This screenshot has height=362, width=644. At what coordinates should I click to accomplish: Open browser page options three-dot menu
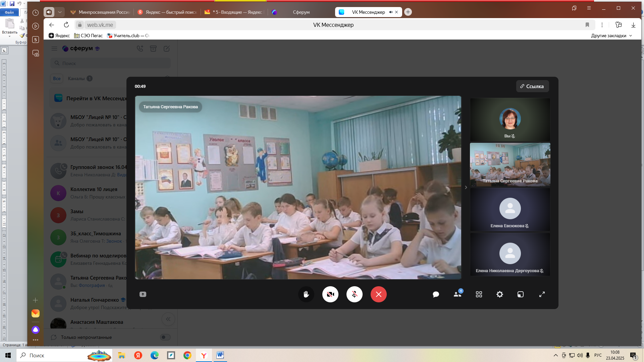pyautogui.click(x=602, y=25)
